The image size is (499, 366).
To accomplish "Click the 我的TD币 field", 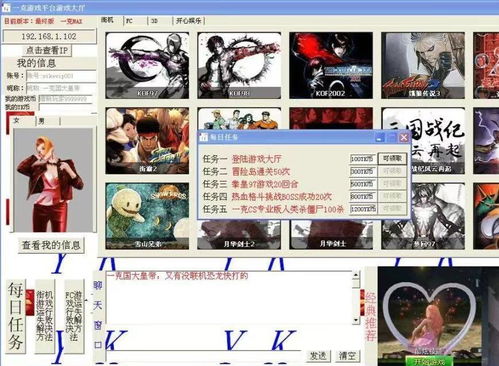I will point(66,107).
